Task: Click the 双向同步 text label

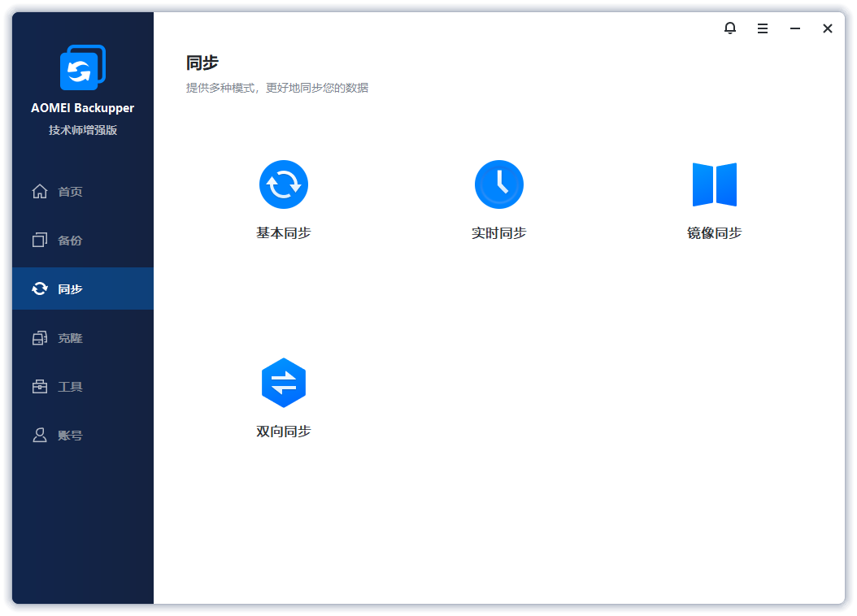Action: click(283, 432)
